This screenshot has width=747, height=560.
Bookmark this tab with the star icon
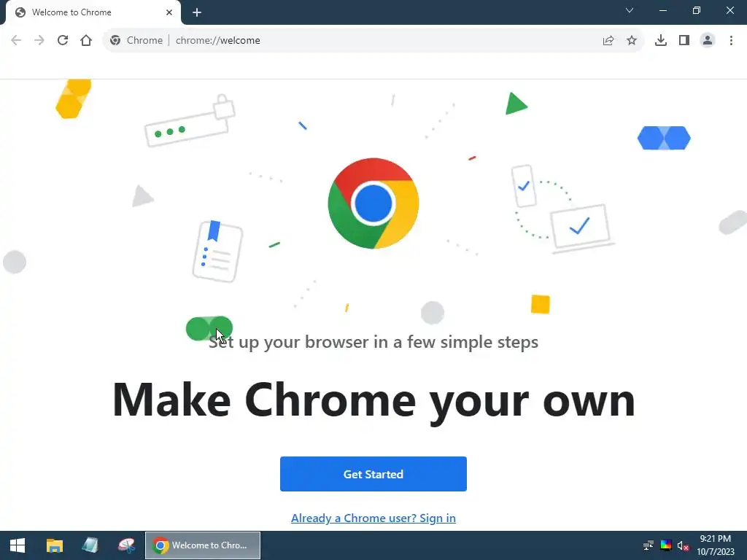[x=632, y=41]
